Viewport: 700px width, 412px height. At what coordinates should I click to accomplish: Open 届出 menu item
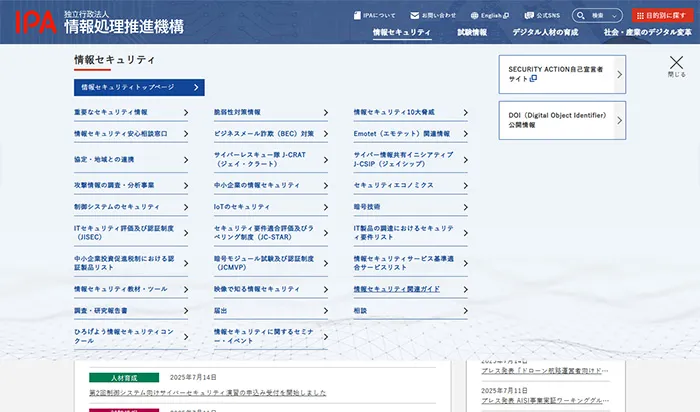point(271,311)
